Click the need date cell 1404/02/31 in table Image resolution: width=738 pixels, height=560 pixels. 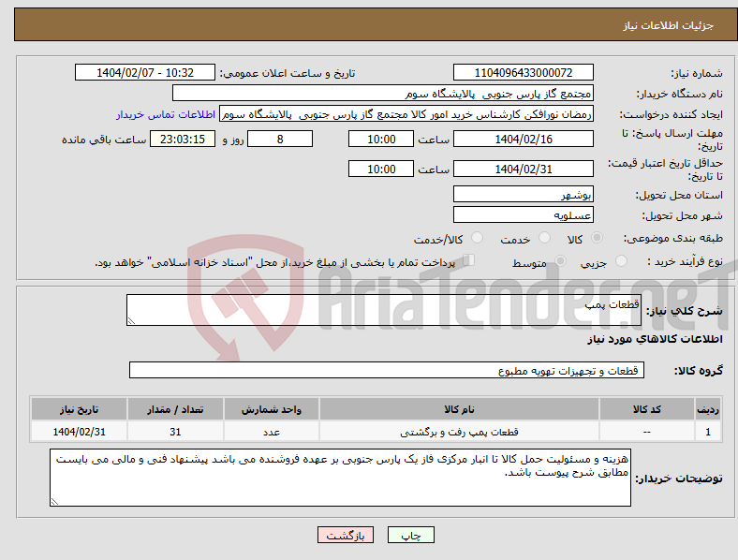(x=79, y=432)
